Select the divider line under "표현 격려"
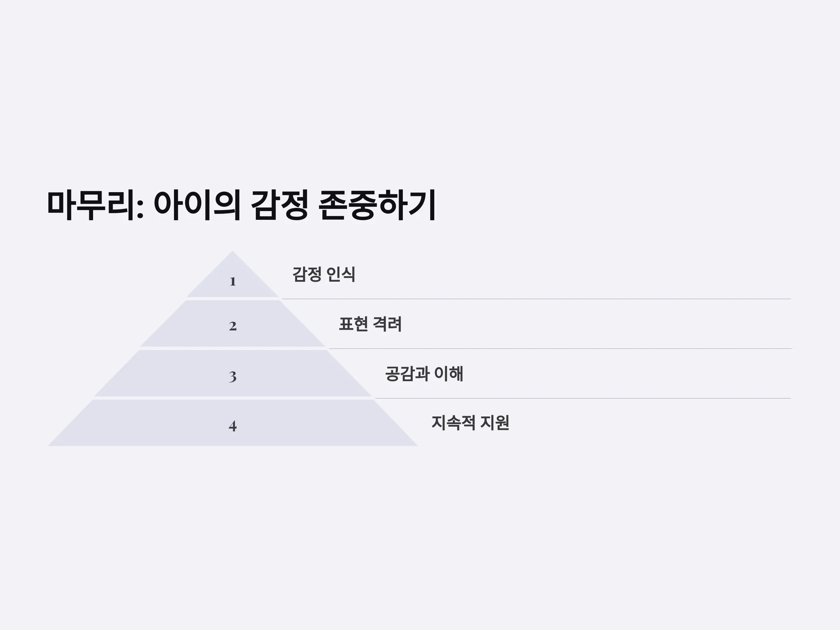The image size is (840, 630). (560, 349)
